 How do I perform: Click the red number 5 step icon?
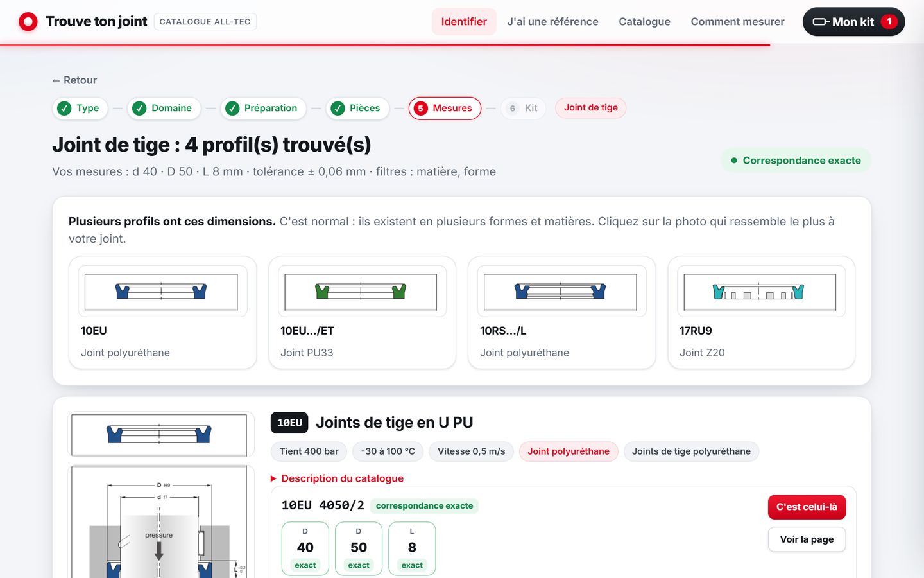[420, 109]
